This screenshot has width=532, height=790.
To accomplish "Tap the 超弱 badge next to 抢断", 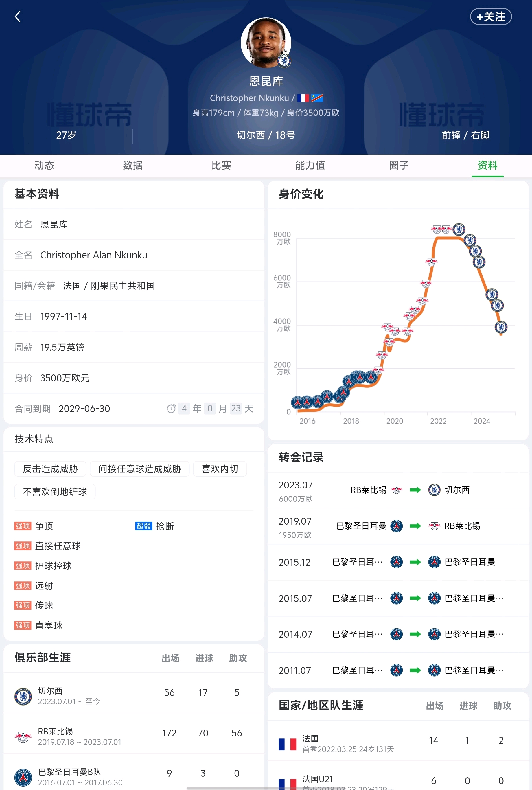I will click(143, 526).
